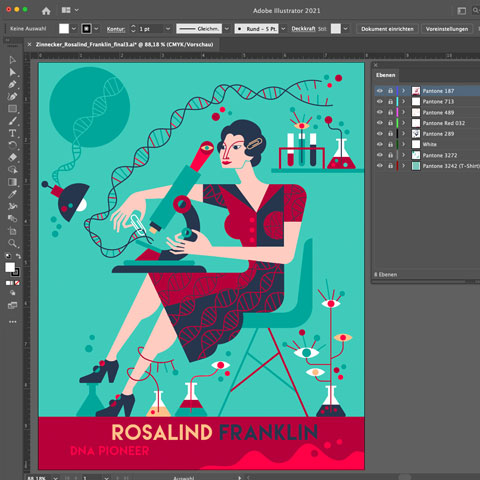The height and width of the screenshot is (480, 480).
Task: Open the Rund – 5 Pt. brush dropdown
Action: [x=283, y=29]
